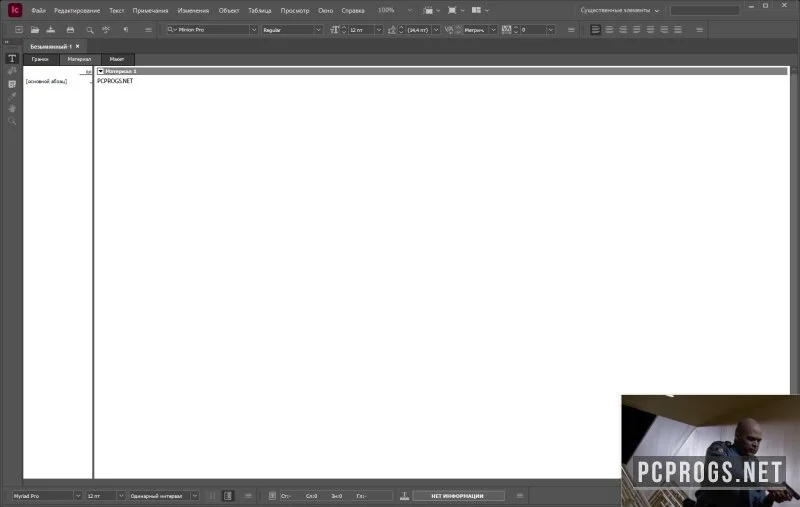Select the Type tool in tools panel
This screenshot has width=800, height=507.
[12, 59]
